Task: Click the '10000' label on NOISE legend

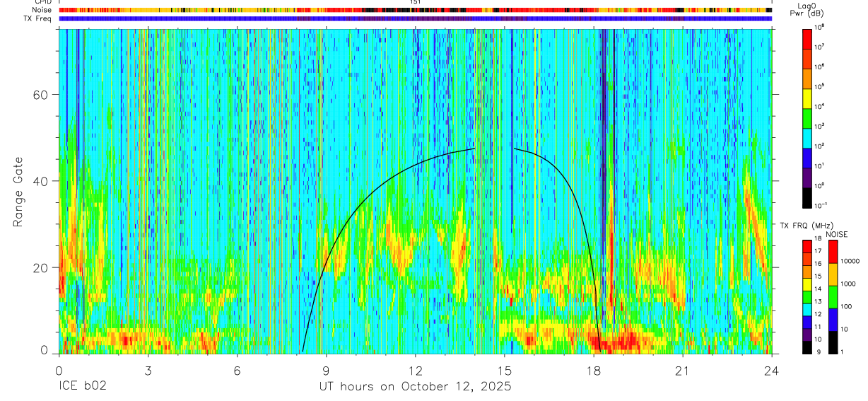Action: [x=851, y=262]
